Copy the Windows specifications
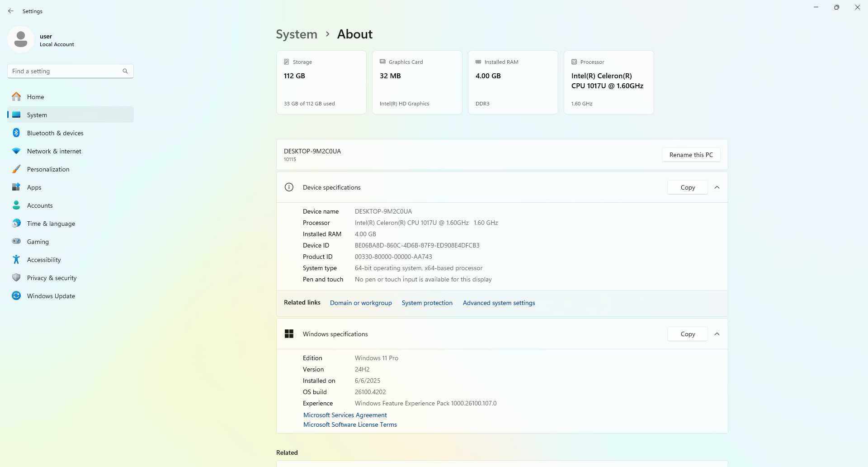 tap(688, 334)
